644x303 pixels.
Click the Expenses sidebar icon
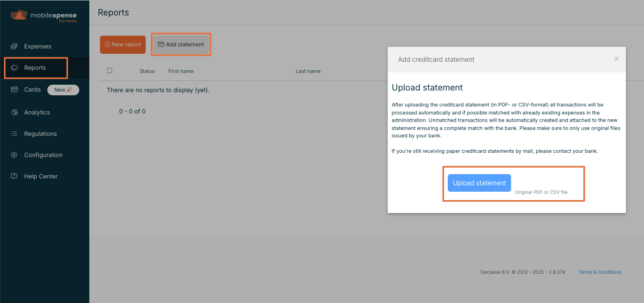point(14,46)
